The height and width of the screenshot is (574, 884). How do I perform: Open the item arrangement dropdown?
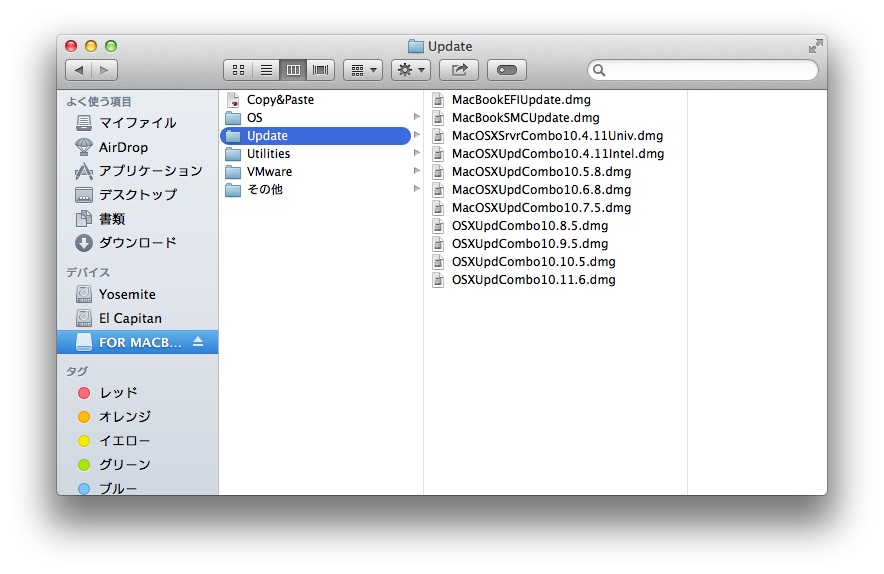pyautogui.click(x=363, y=70)
